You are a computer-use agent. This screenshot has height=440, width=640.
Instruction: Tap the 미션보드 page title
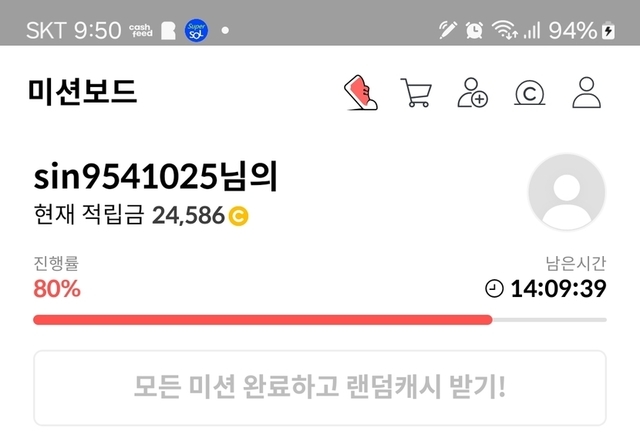click(x=82, y=91)
